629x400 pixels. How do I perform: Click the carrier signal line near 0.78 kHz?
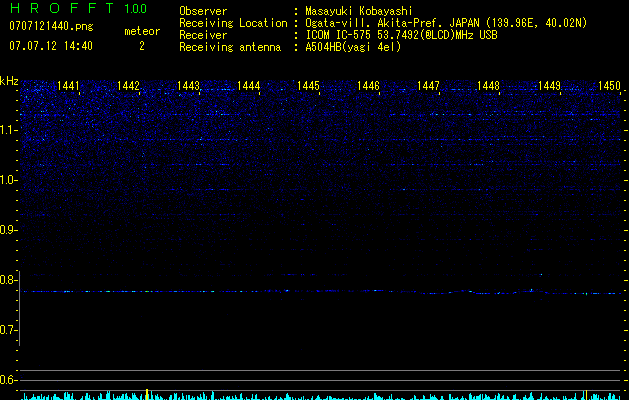[321, 292]
